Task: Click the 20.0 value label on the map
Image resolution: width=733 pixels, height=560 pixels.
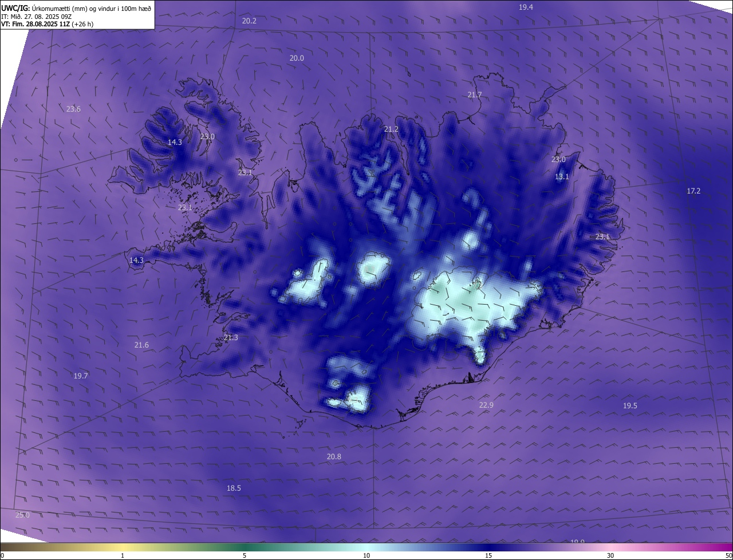Action: tap(297, 58)
